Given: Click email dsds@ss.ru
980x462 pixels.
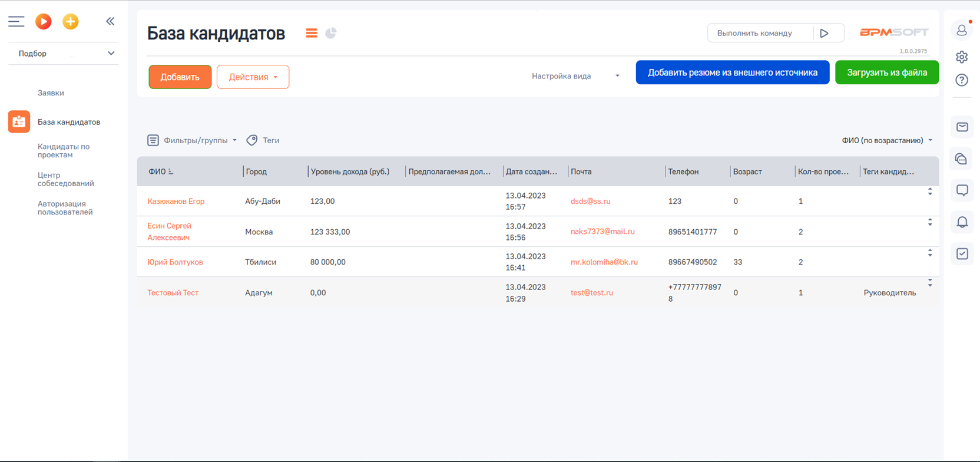Looking at the screenshot, I should 590,202.
